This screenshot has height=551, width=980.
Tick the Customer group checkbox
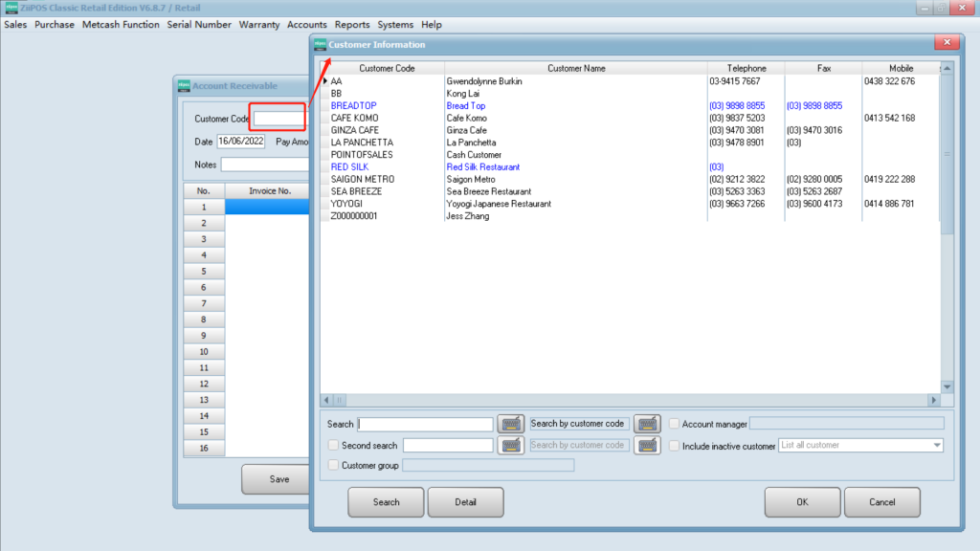333,465
